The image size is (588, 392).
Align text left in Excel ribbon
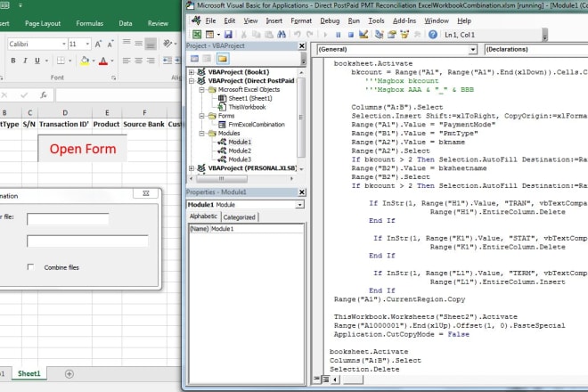(127, 61)
